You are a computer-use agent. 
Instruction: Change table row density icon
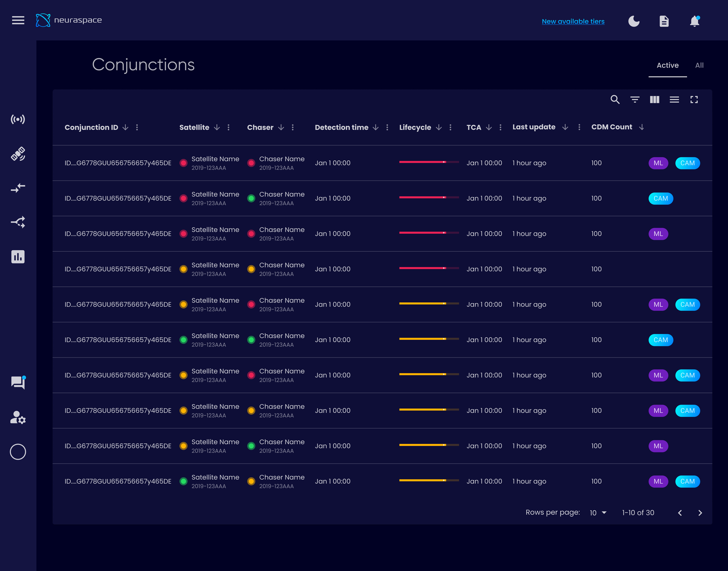click(674, 100)
